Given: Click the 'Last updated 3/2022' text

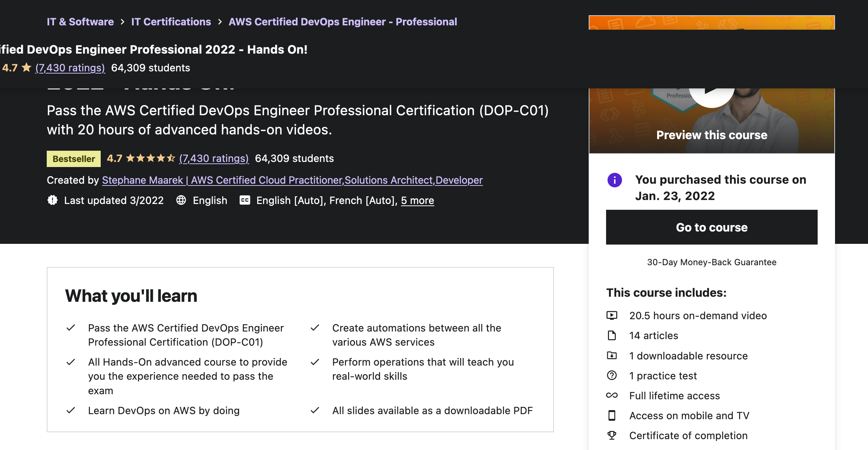Looking at the screenshot, I should point(114,200).
